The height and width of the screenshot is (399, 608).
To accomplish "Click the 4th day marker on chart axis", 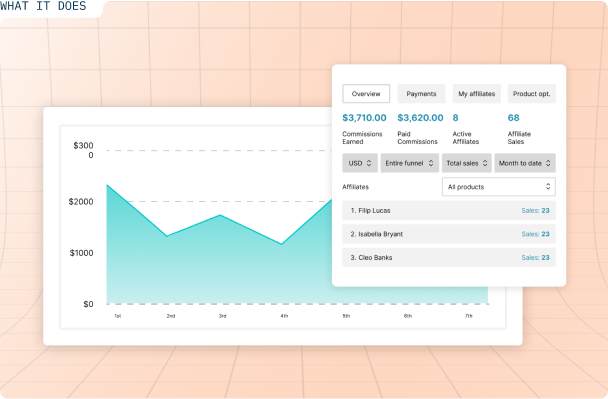I will 284,316.
